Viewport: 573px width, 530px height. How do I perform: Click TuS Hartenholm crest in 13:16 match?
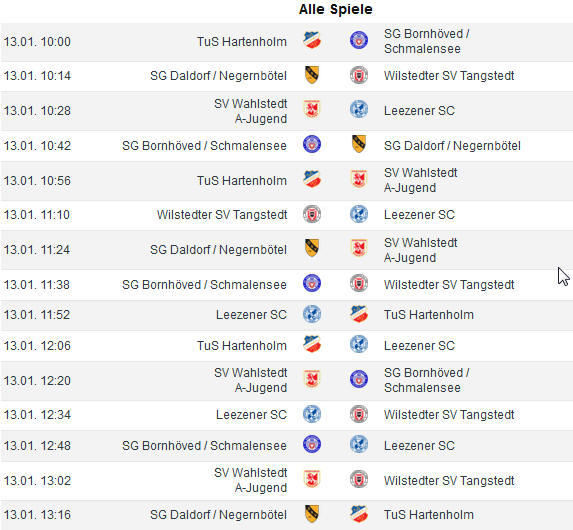pyautogui.click(x=359, y=514)
